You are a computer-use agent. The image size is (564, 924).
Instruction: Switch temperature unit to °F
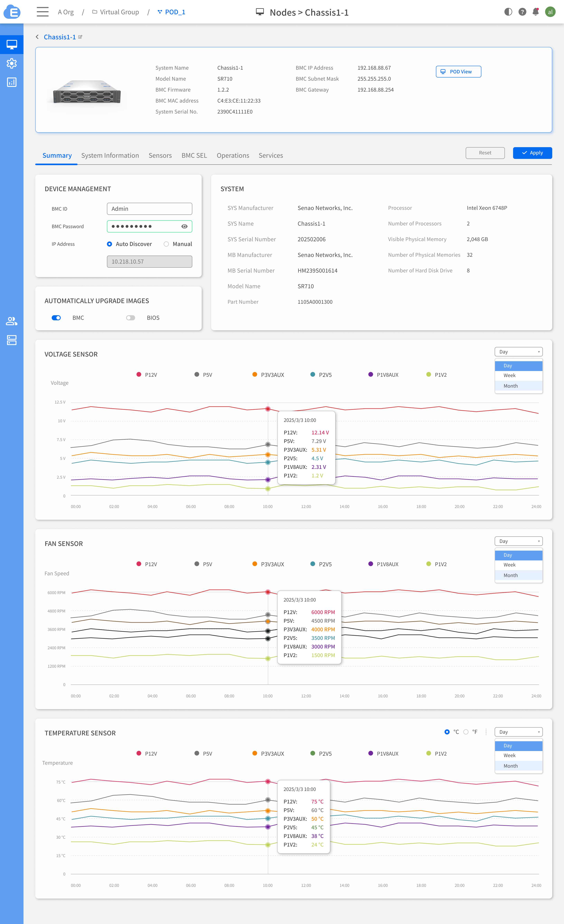466,732
